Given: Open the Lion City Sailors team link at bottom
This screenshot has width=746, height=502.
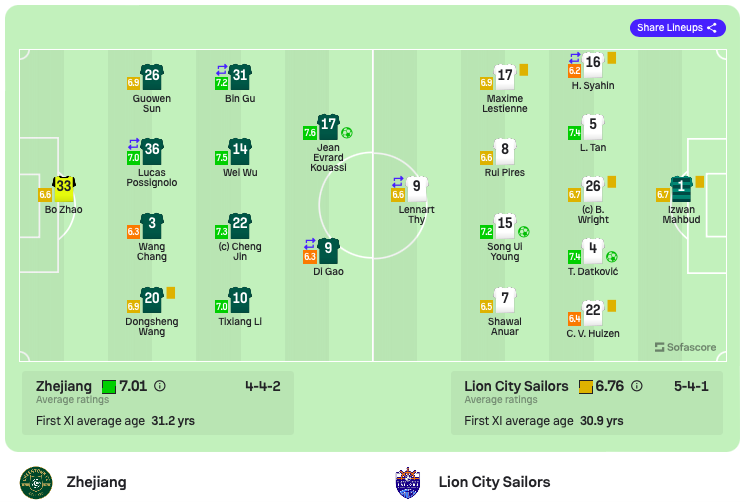Looking at the screenshot, I should 494,482.
